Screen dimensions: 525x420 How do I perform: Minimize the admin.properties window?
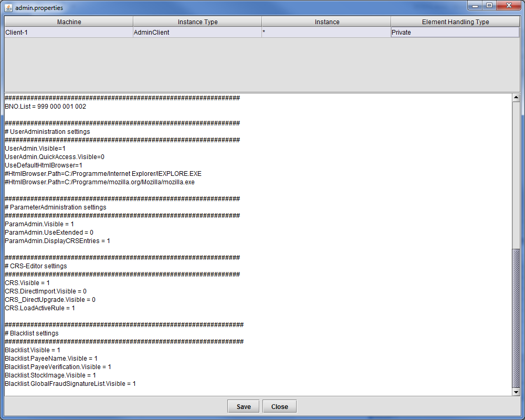[x=476, y=6]
